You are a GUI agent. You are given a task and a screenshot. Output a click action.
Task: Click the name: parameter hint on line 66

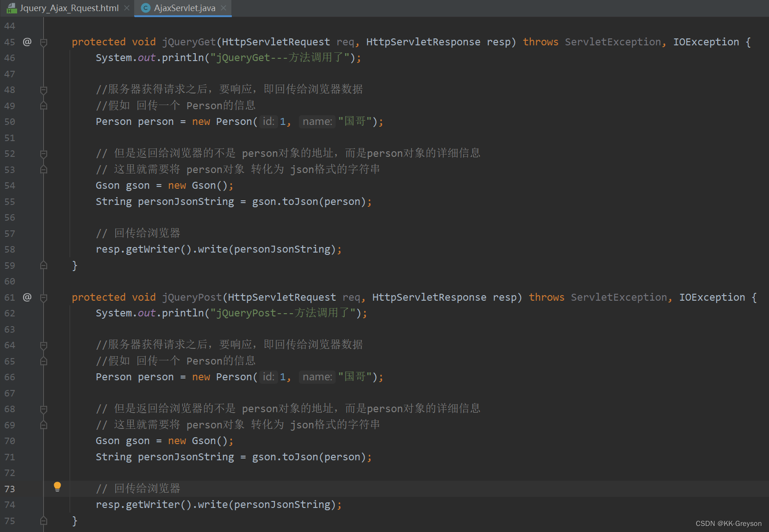coord(317,377)
